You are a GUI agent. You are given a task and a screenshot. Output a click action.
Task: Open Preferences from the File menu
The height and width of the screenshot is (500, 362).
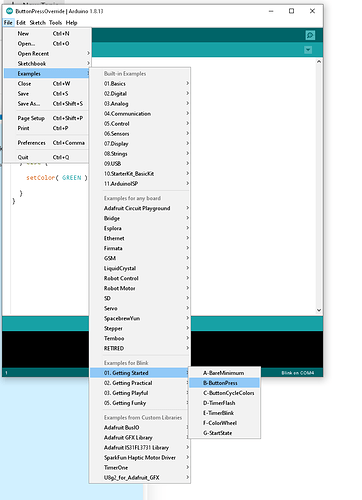47,143
